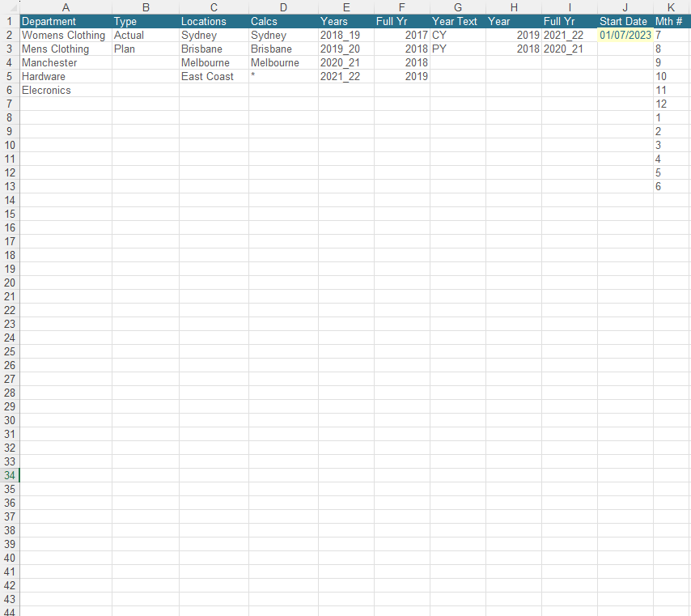Image resolution: width=691 pixels, height=616 pixels.
Task: Select the Calcs header cell
Action: tap(283, 21)
